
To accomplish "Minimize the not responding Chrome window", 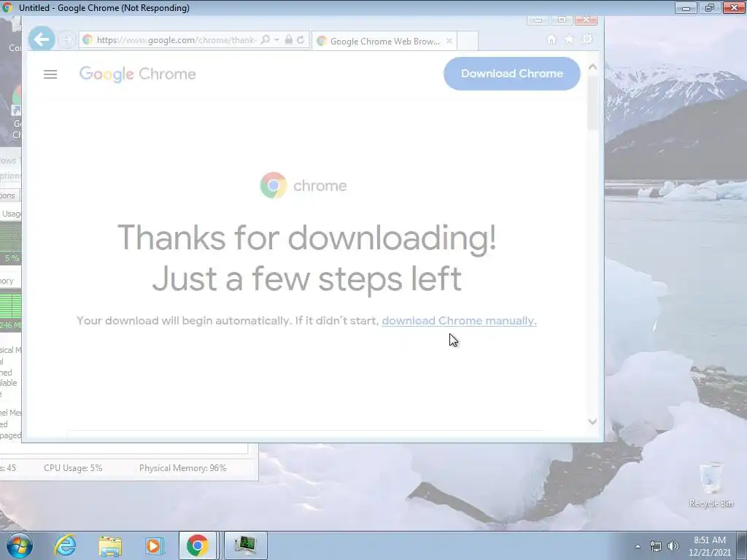I will pyautogui.click(x=686, y=7).
